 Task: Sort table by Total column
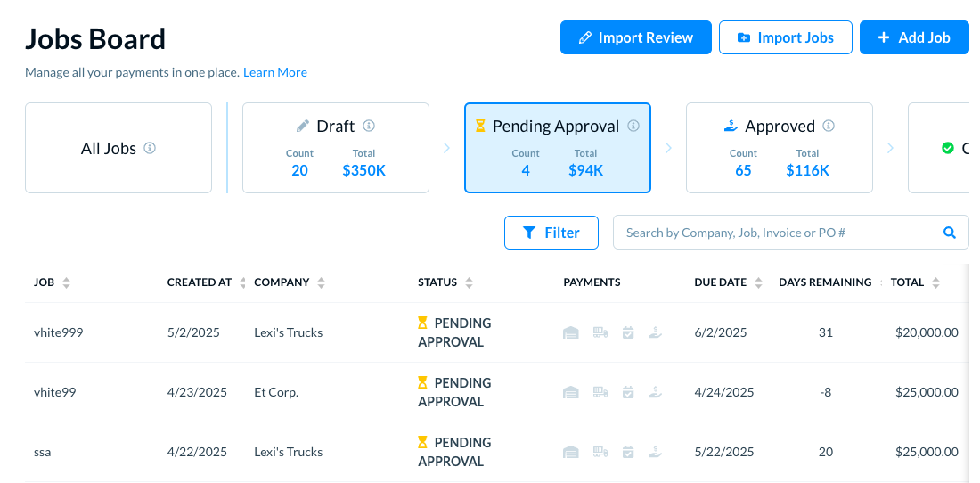point(935,282)
